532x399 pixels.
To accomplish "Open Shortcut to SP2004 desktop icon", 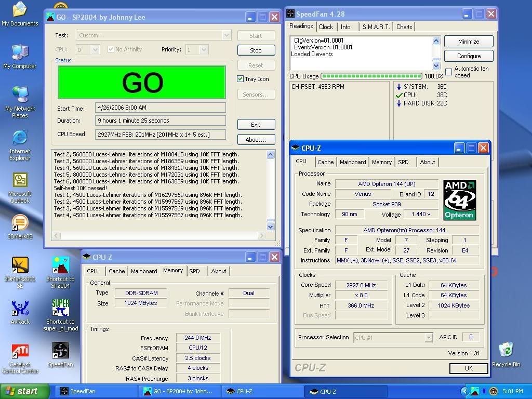I will [x=60, y=265].
